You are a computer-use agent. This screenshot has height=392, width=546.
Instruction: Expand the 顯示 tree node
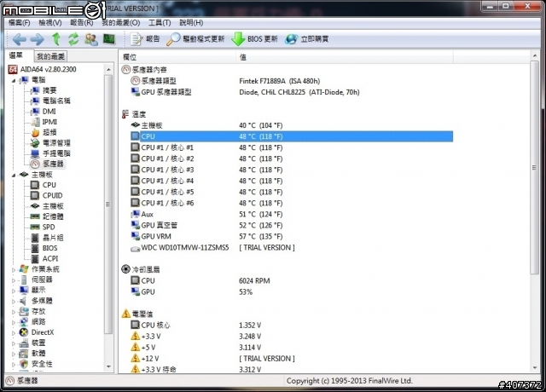coord(14,291)
